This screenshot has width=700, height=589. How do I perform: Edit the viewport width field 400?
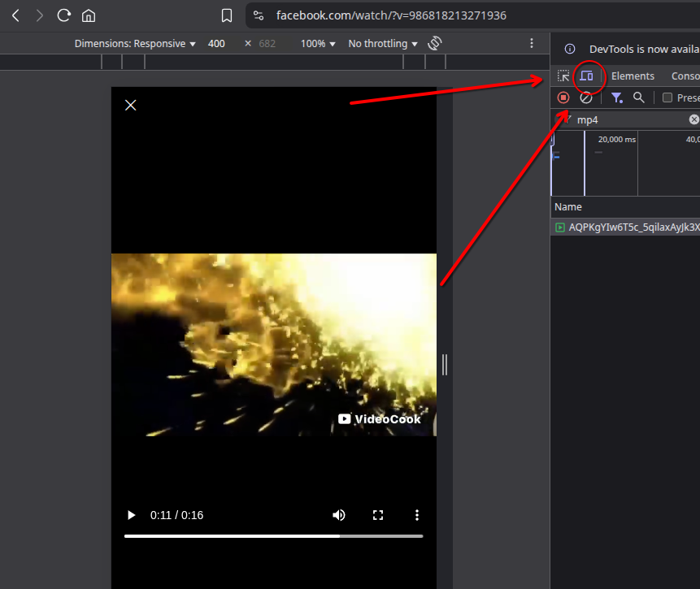coord(216,44)
